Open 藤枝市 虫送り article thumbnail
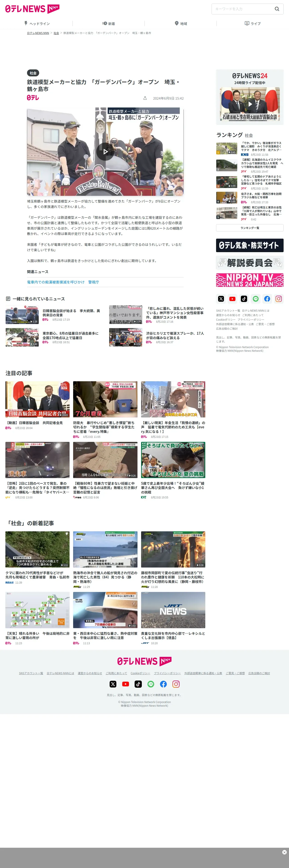Image resolution: width=289 pixels, height=868 pixels. [x=173, y=550]
